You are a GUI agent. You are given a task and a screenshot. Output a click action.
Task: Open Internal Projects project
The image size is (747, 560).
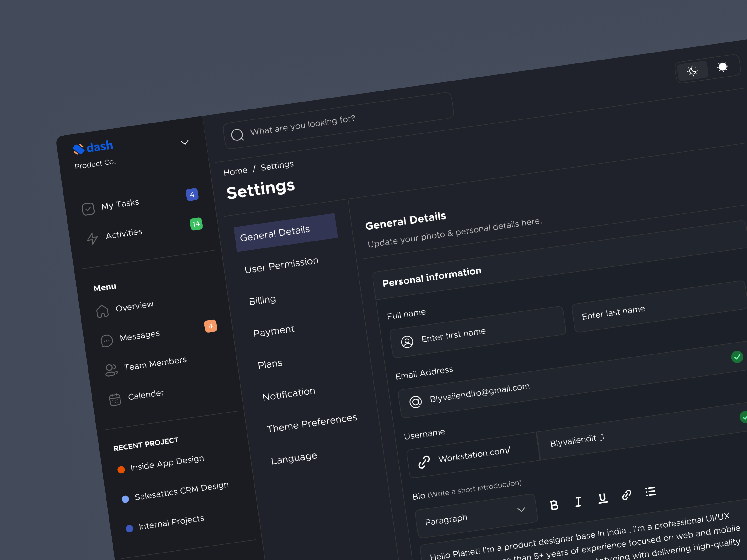tap(171, 522)
